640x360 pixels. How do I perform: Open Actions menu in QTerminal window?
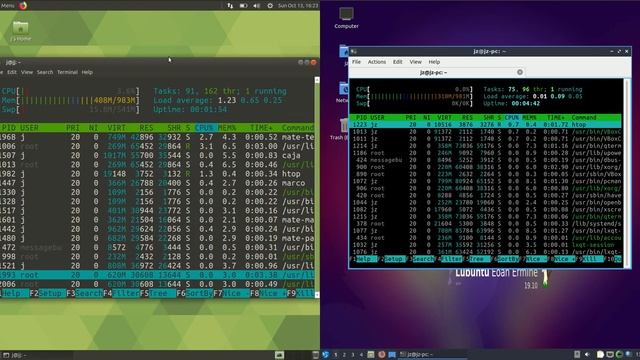(x=376, y=62)
